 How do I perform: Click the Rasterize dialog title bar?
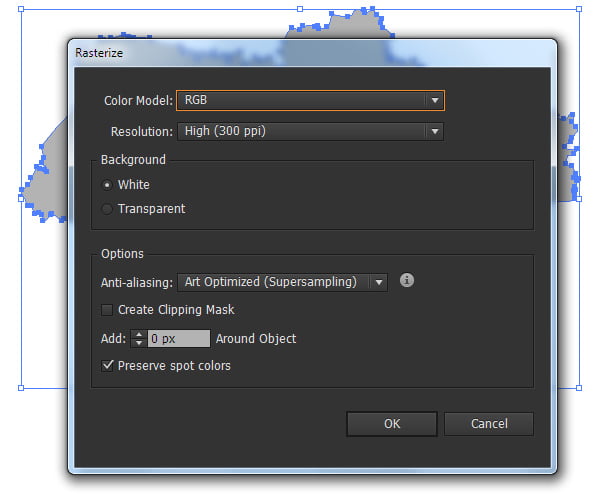(x=312, y=53)
